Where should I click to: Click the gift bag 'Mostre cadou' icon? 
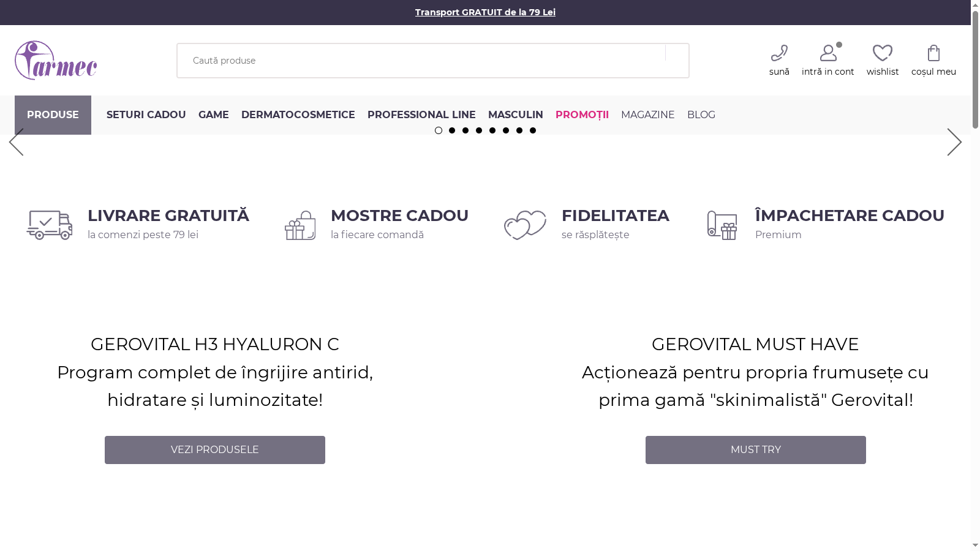pos(300,225)
